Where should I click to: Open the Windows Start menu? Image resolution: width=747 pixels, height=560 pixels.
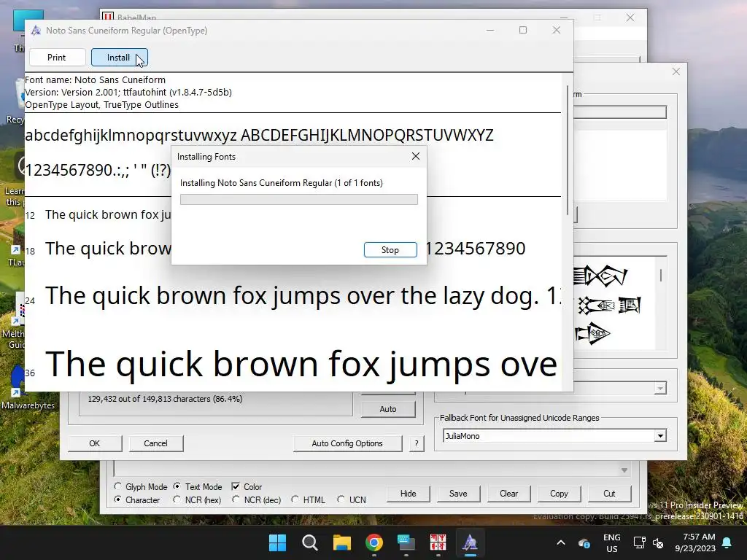(277, 542)
